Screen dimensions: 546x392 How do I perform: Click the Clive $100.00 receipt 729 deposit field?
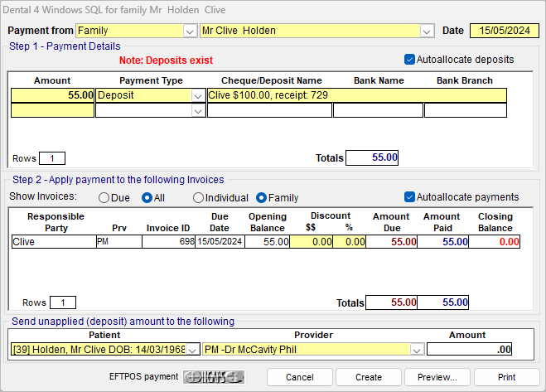point(357,95)
